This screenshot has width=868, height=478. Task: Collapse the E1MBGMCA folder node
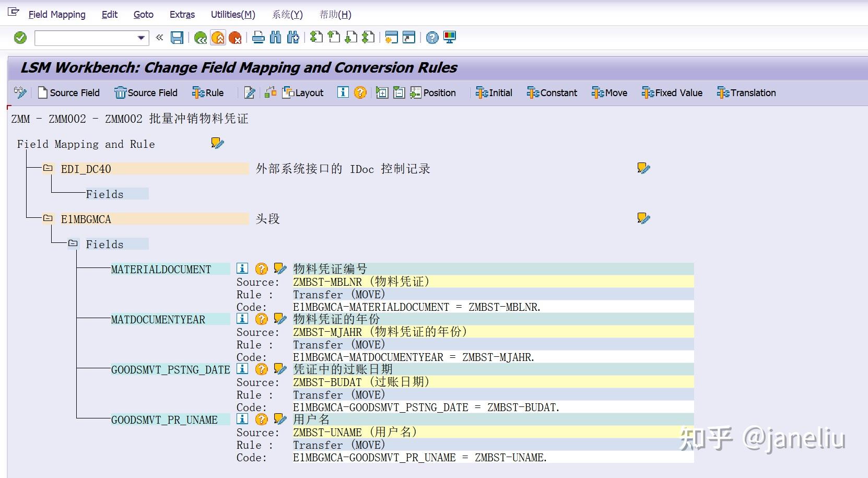tap(48, 218)
